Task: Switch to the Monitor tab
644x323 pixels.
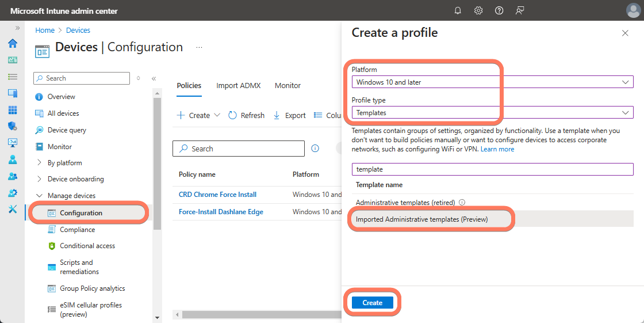Action: (287, 85)
